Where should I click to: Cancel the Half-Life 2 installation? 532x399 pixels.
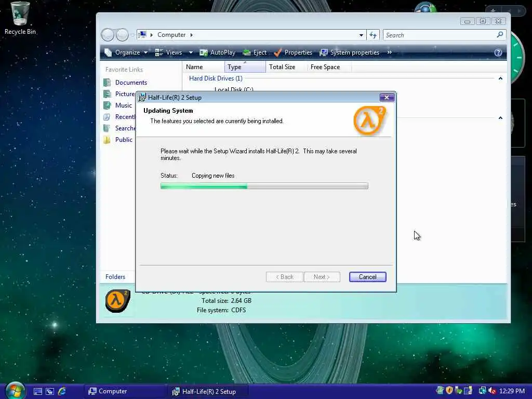(367, 277)
